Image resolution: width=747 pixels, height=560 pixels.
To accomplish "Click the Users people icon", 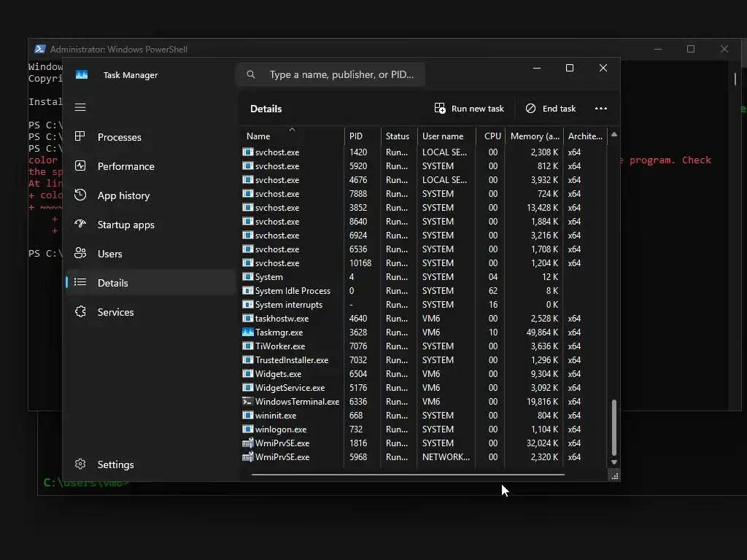I will click(80, 253).
